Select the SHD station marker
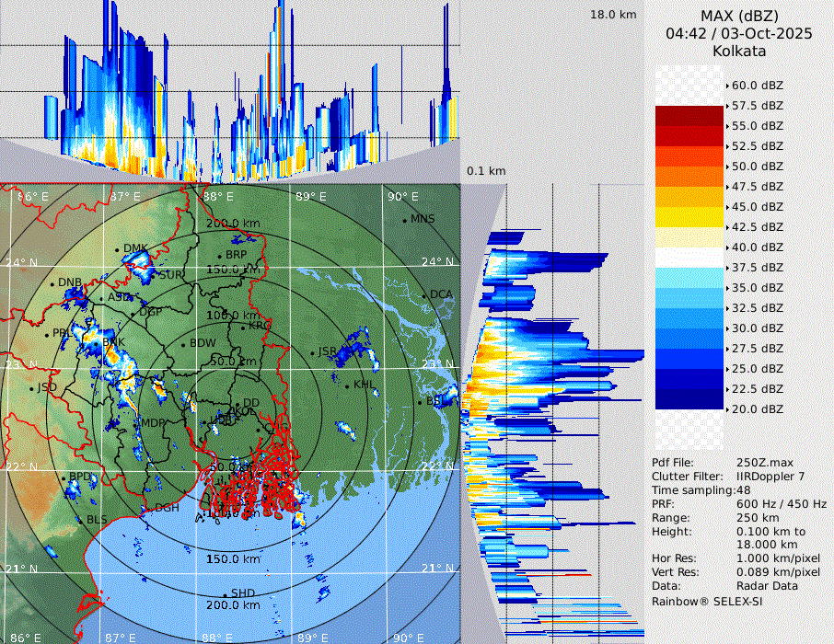834x644 pixels. [225, 593]
